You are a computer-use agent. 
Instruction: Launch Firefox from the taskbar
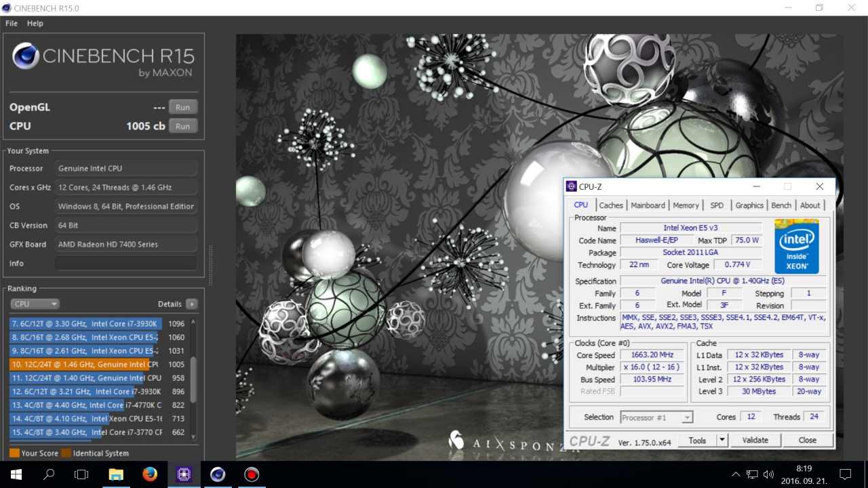point(150,474)
